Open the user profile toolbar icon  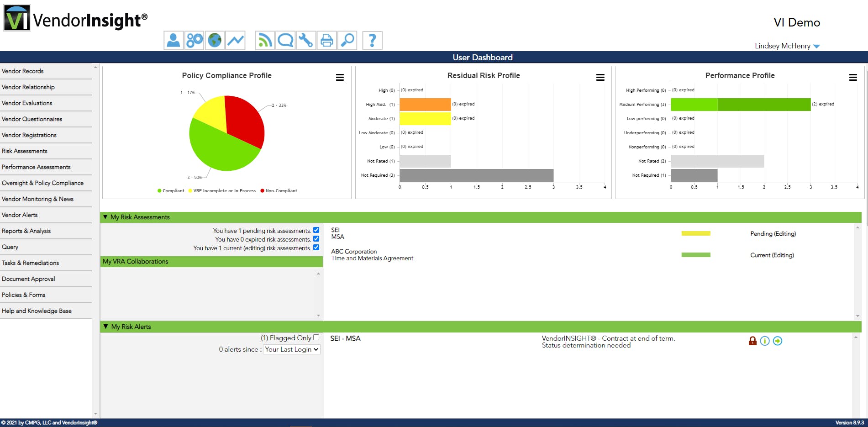tap(174, 40)
